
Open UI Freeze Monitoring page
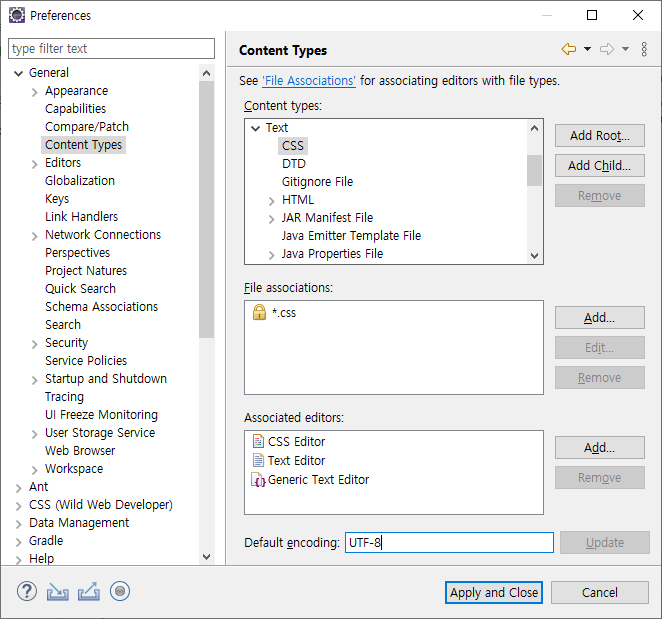(101, 415)
